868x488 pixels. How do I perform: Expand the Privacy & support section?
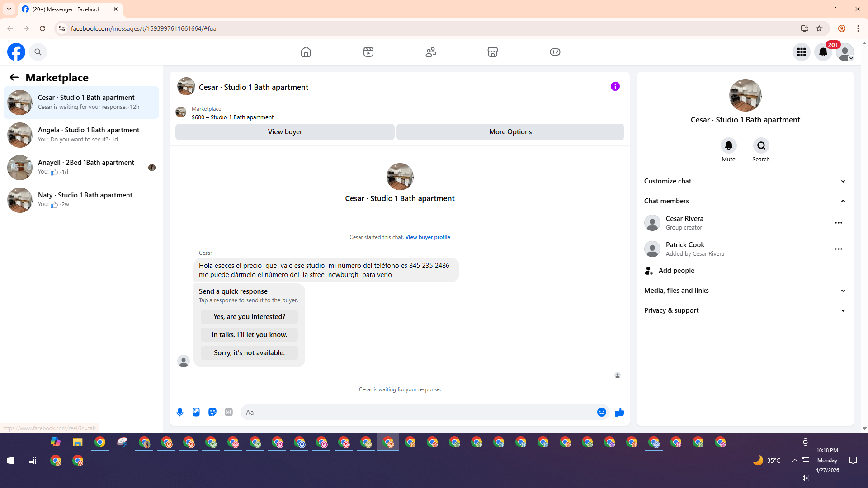point(745,310)
